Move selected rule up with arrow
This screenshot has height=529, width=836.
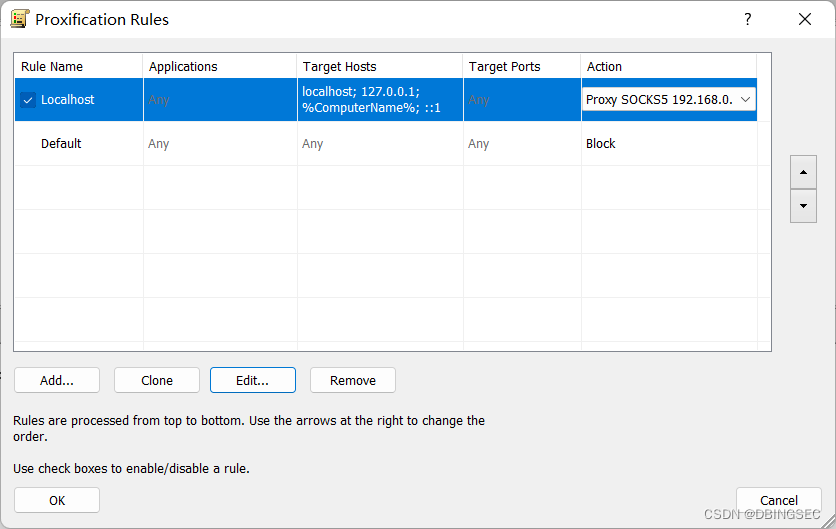(803, 172)
